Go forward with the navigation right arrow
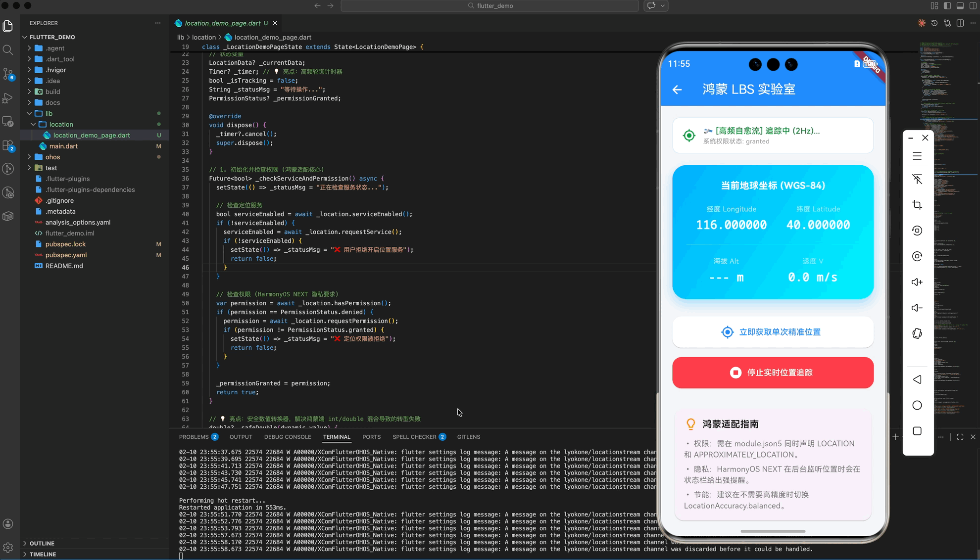This screenshot has height=560, width=980. [x=330, y=5]
